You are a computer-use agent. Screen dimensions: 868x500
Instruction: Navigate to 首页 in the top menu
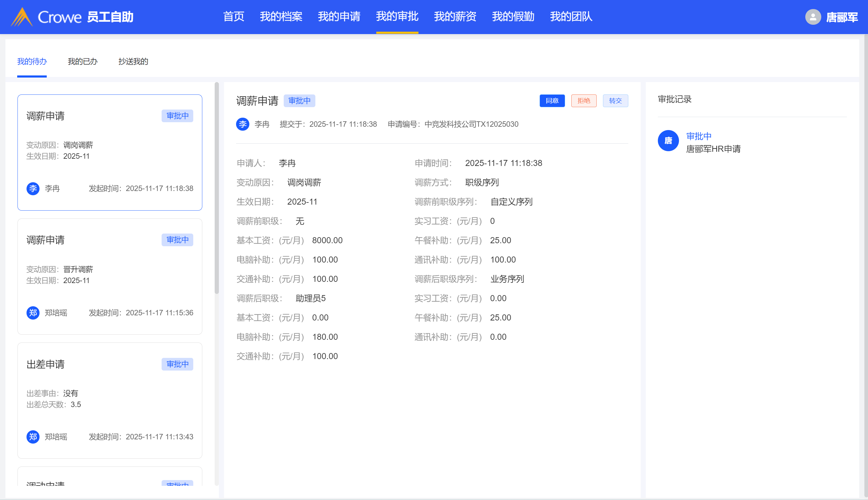(233, 17)
